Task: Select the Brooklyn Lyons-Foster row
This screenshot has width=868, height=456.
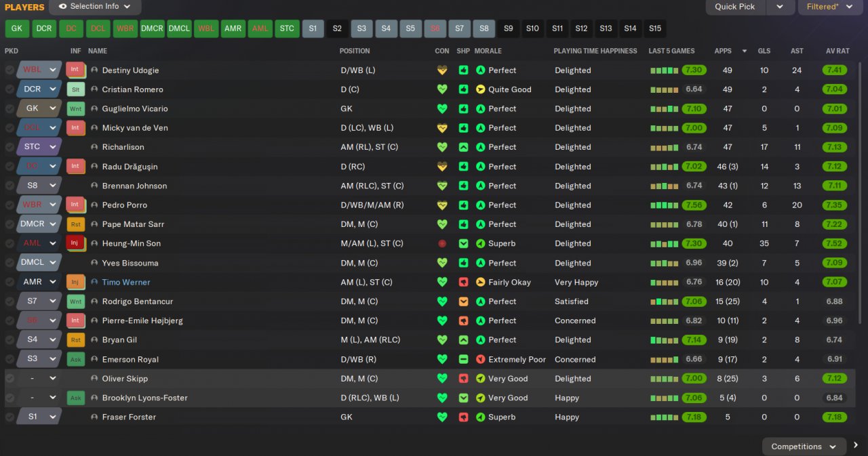Action: (x=430, y=398)
